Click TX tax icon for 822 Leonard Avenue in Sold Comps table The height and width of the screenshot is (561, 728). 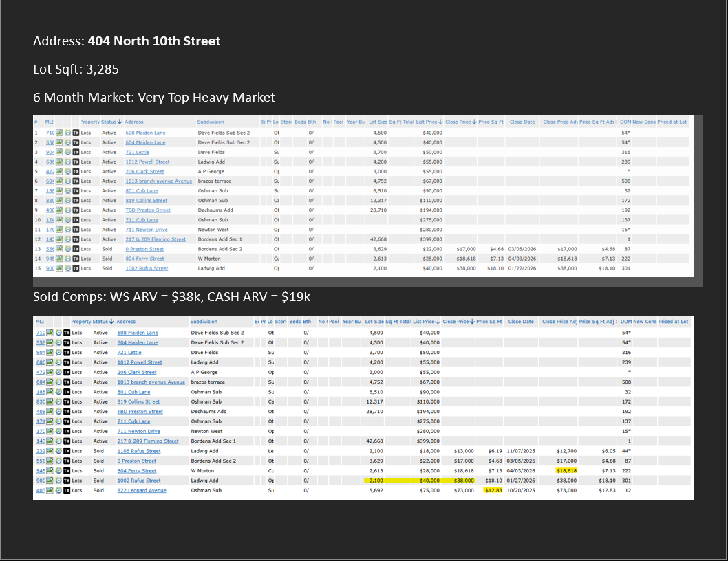(x=67, y=490)
